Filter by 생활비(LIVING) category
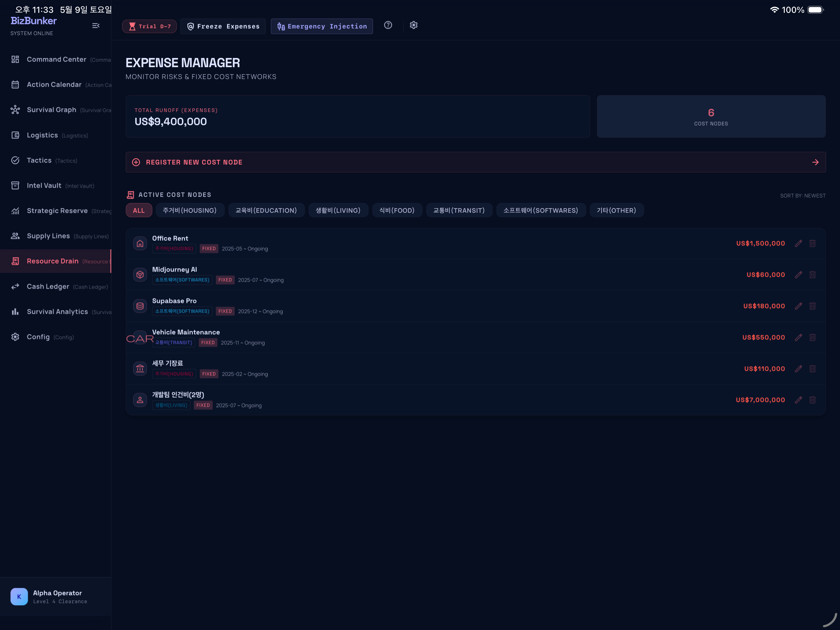The height and width of the screenshot is (630, 840). (x=338, y=210)
